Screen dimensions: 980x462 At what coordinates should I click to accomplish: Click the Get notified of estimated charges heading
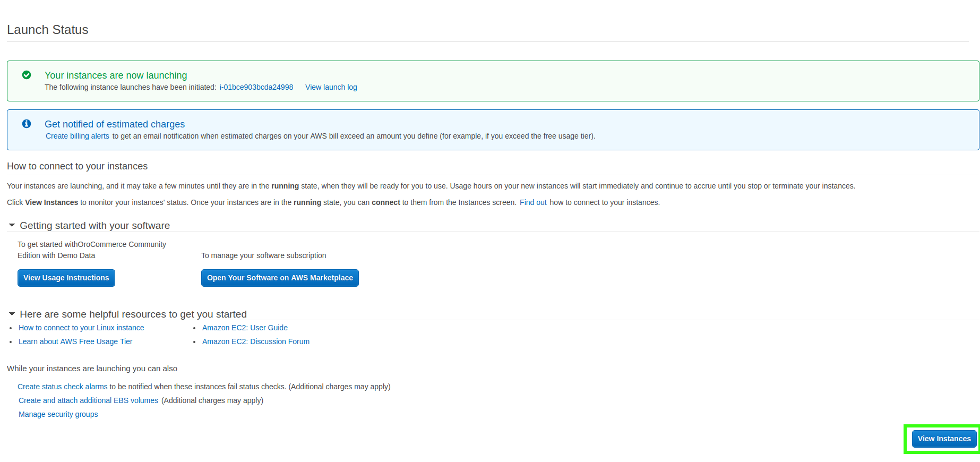[x=115, y=124]
